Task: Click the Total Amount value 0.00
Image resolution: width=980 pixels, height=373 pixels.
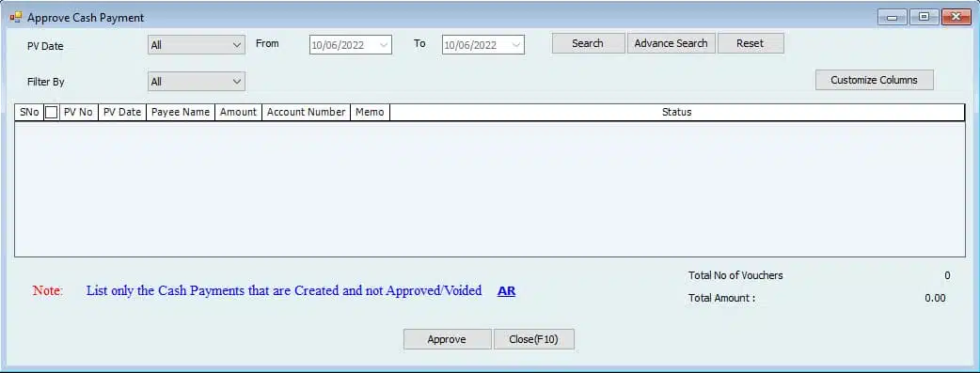Action: (x=935, y=298)
